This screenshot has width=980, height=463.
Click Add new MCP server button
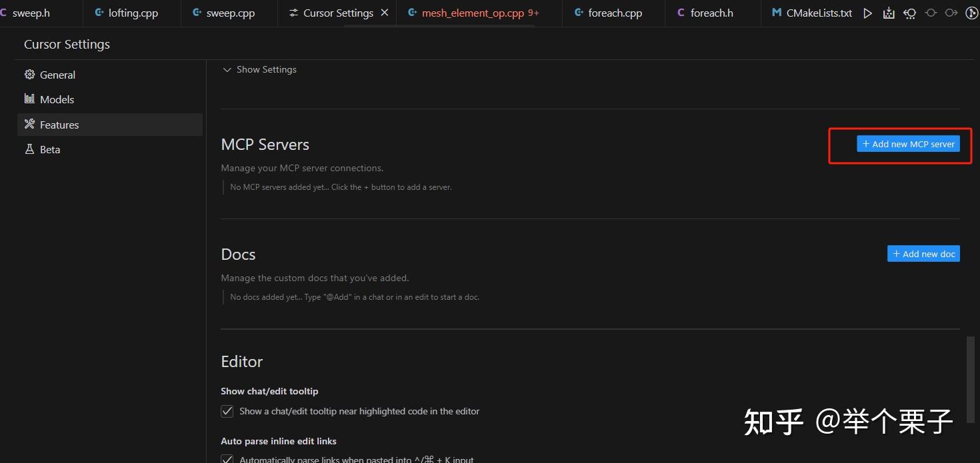pyautogui.click(x=908, y=144)
